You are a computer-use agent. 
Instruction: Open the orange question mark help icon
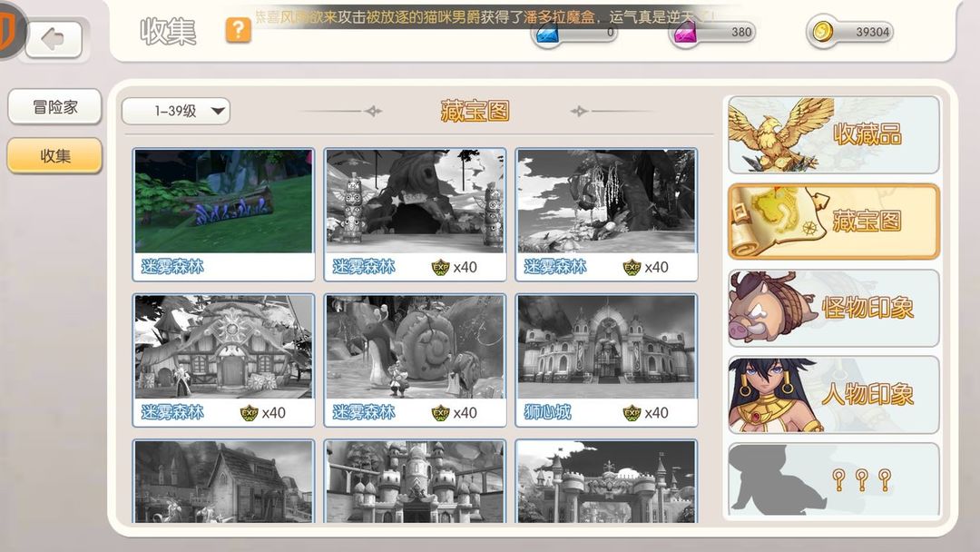[238, 30]
